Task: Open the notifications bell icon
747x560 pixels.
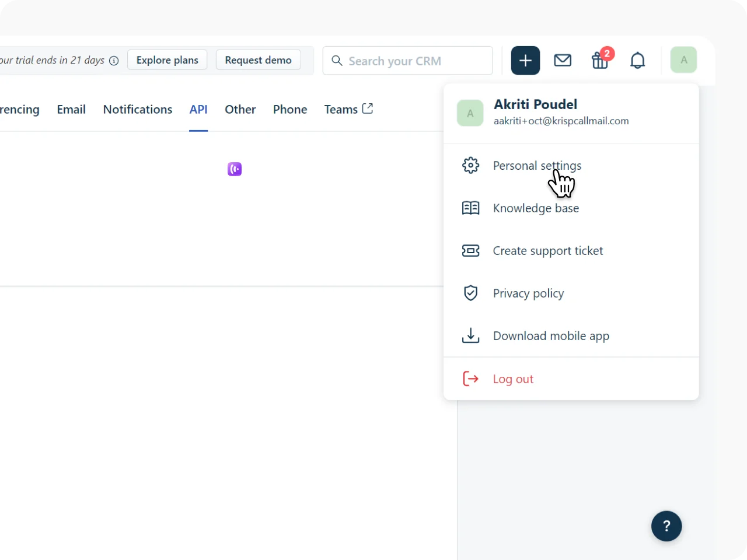Action: pos(638,60)
